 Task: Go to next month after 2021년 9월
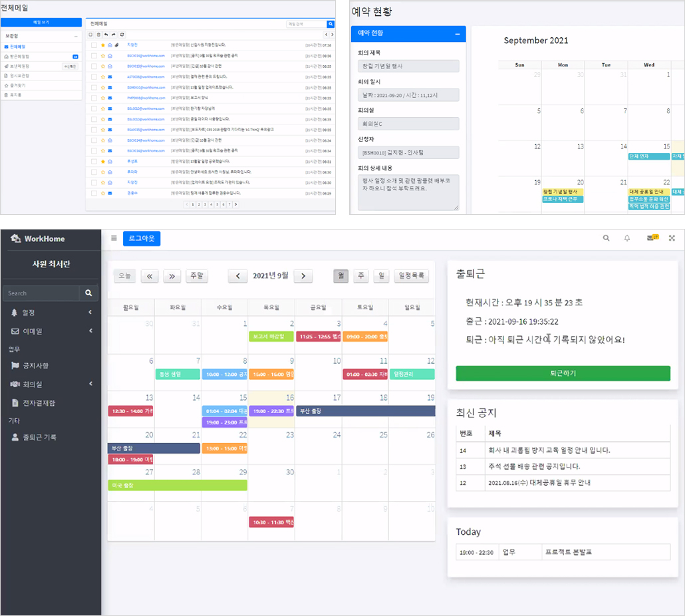(303, 275)
